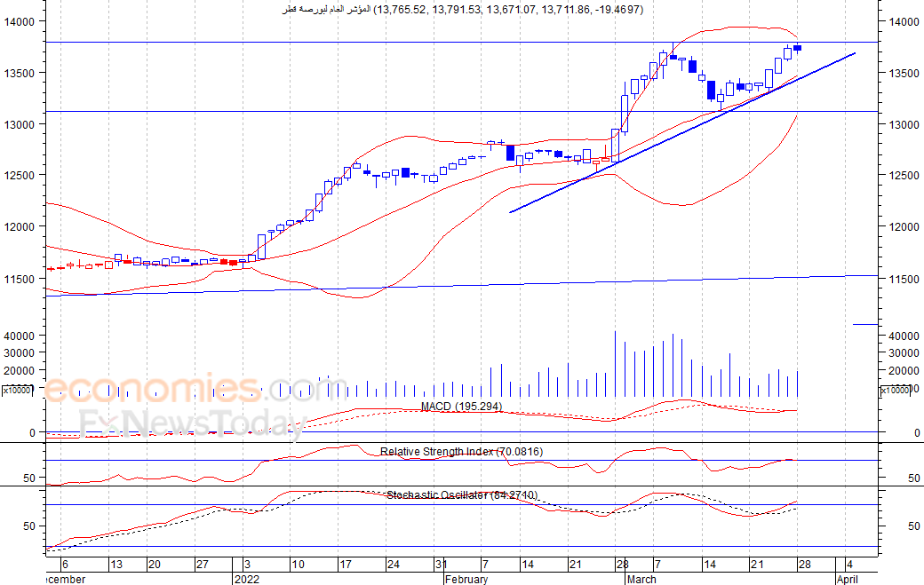
Task: Click the Stochastic Oscillator label
Action: click(461, 495)
